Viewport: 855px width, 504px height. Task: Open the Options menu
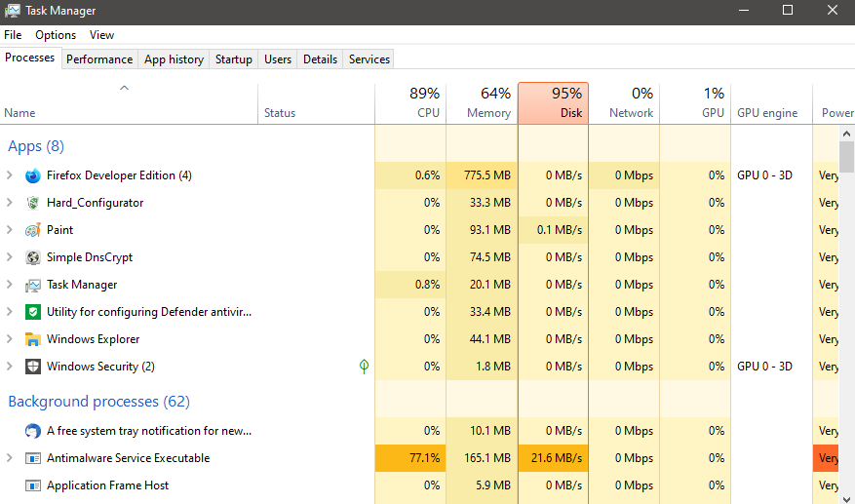(x=56, y=35)
